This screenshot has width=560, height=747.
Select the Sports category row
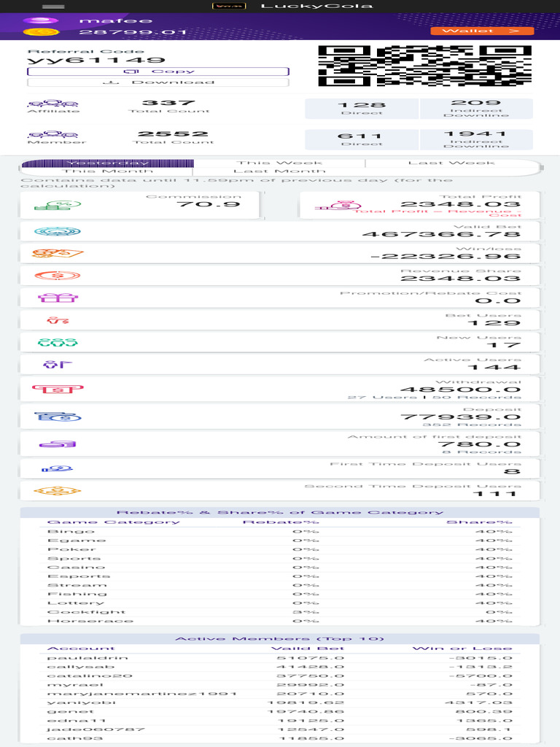[x=280, y=558]
